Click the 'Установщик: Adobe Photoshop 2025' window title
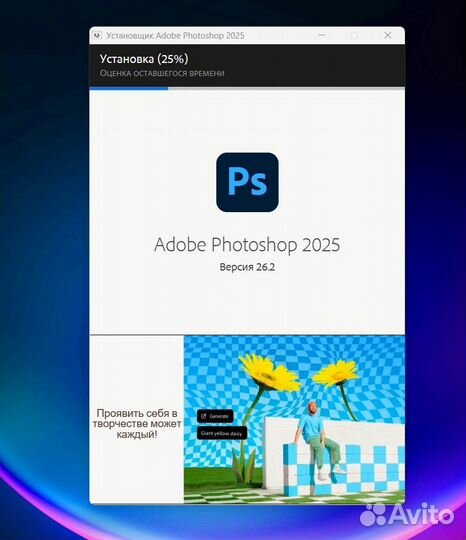 pyautogui.click(x=175, y=35)
